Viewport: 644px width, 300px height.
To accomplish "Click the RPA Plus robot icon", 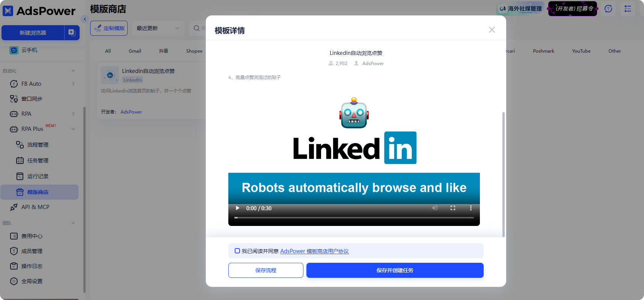I will tap(14, 129).
